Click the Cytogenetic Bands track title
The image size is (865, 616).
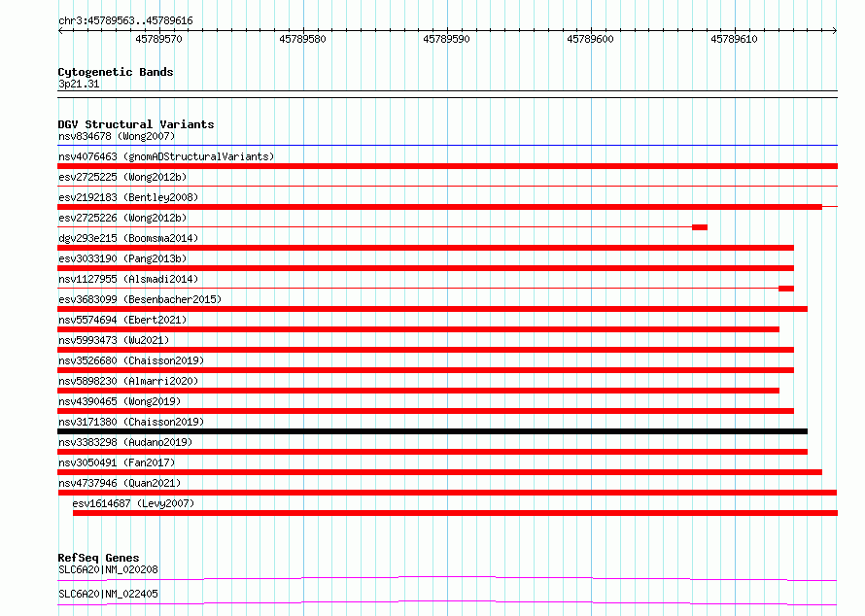(116, 72)
